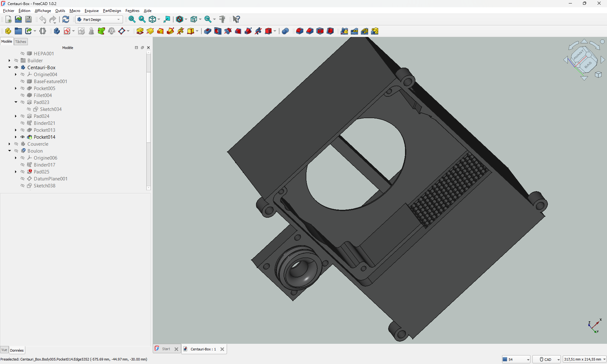
Task: Open the Part Design workbench dropdown
Action: click(99, 20)
